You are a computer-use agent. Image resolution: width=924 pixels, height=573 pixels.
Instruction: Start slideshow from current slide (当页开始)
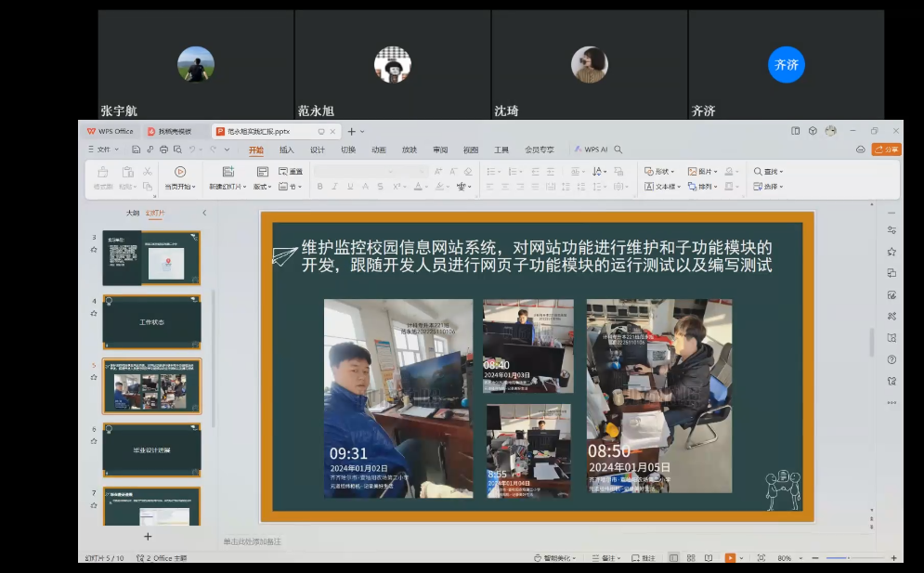[x=180, y=173]
